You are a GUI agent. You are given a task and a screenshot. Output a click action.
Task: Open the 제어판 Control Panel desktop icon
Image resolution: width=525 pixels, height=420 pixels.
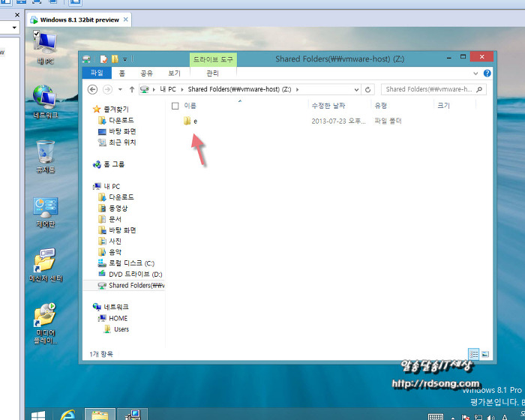click(45, 210)
